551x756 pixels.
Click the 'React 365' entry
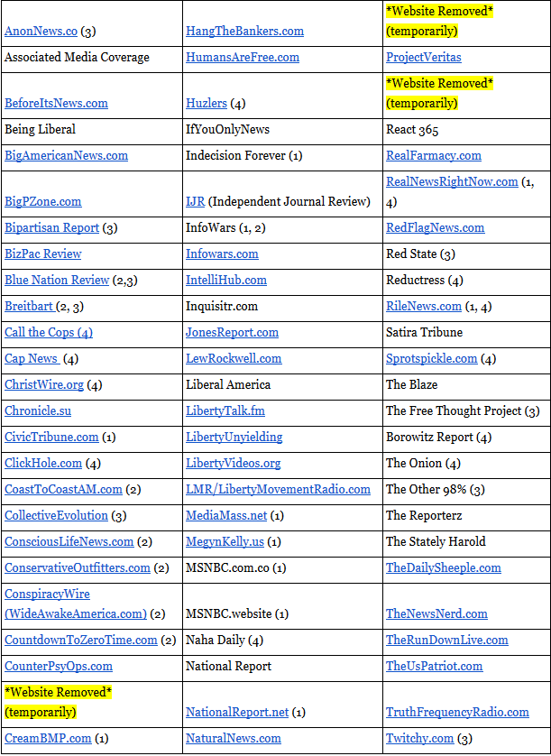412,130
